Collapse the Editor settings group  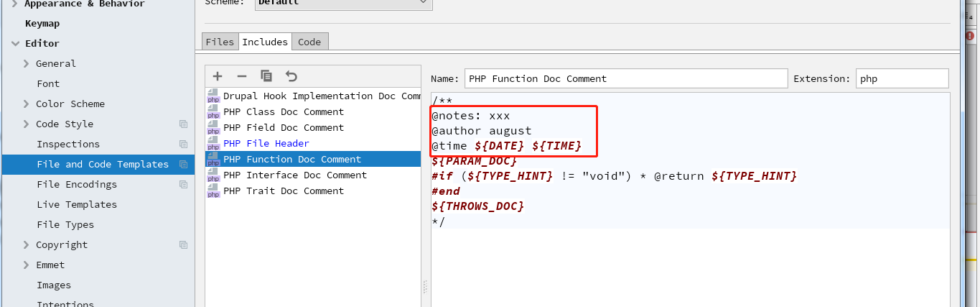click(x=15, y=43)
